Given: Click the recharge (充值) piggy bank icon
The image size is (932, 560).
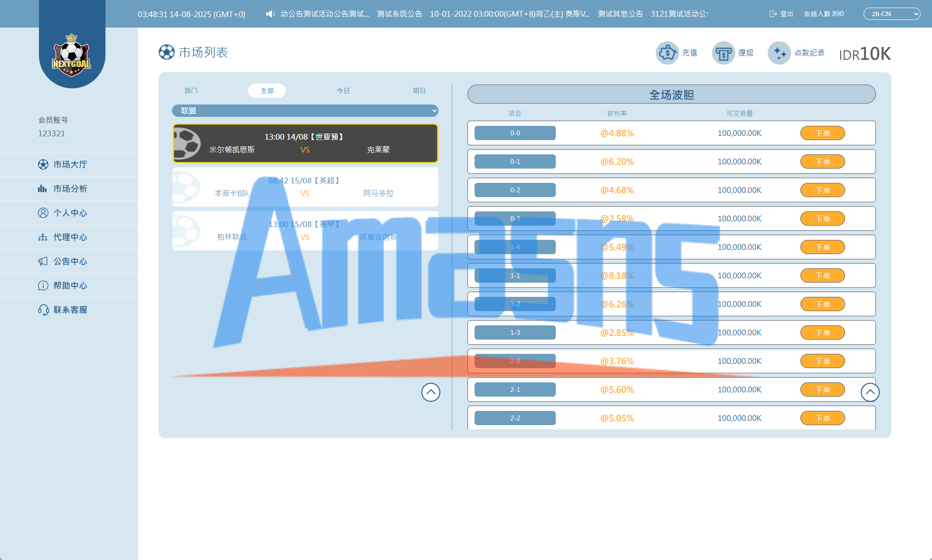Looking at the screenshot, I should point(667,53).
